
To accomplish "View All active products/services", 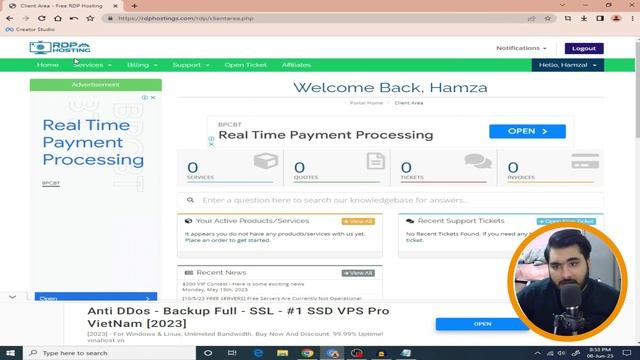I will pos(358,221).
